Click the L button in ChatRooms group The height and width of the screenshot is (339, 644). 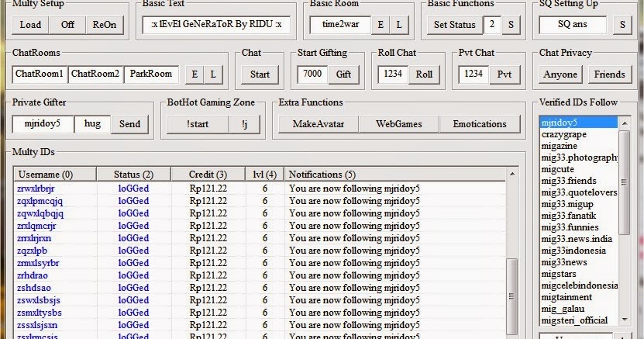coord(213,74)
